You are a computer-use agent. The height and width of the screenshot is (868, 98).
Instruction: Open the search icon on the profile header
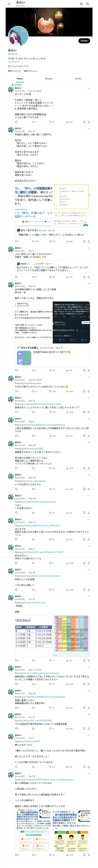88,4
